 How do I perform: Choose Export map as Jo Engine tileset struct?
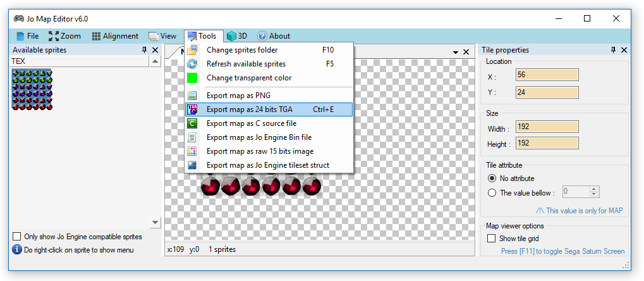click(269, 165)
